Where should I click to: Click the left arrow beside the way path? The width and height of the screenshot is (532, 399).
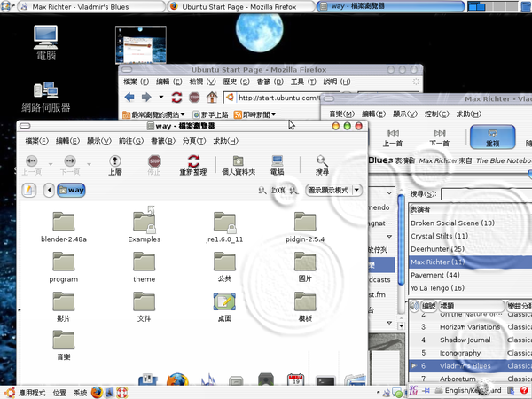coord(49,190)
